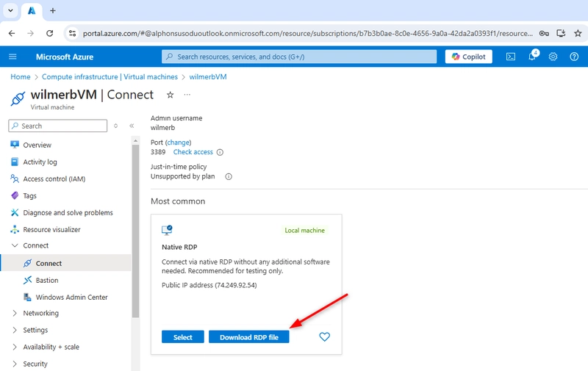Viewport: 588px width, 371px height.
Task: Click the sidebar vertical scrollbar thumb
Action: click(x=135, y=231)
